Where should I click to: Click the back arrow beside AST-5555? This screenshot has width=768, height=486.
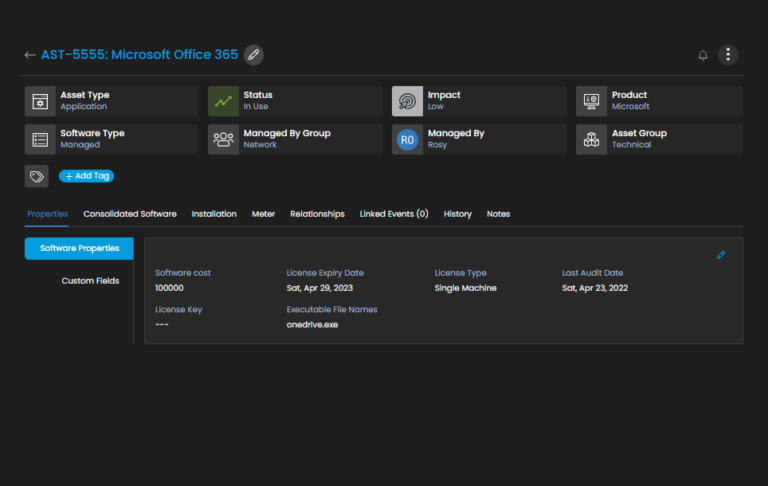(29, 55)
